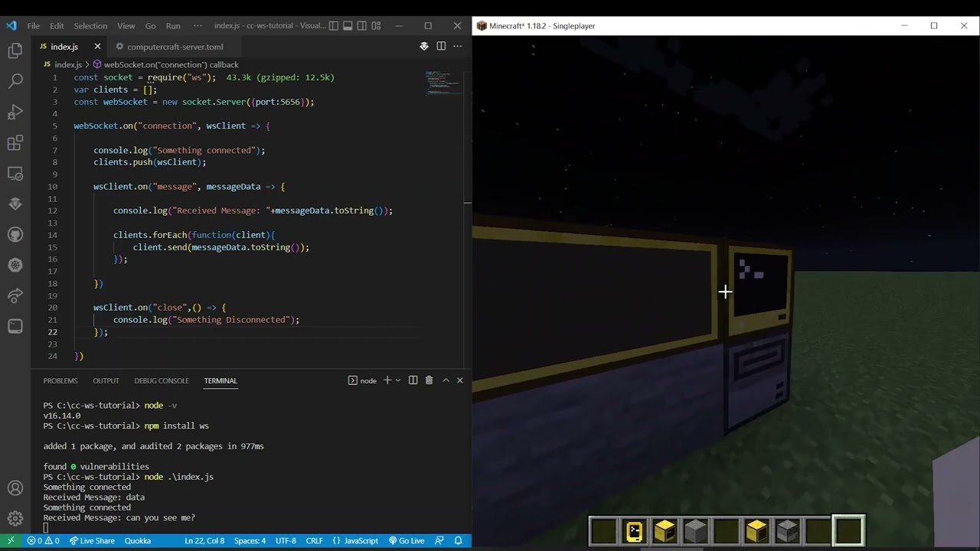Open the Edit menu
Screen dimensions: 980x551
(57, 25)
